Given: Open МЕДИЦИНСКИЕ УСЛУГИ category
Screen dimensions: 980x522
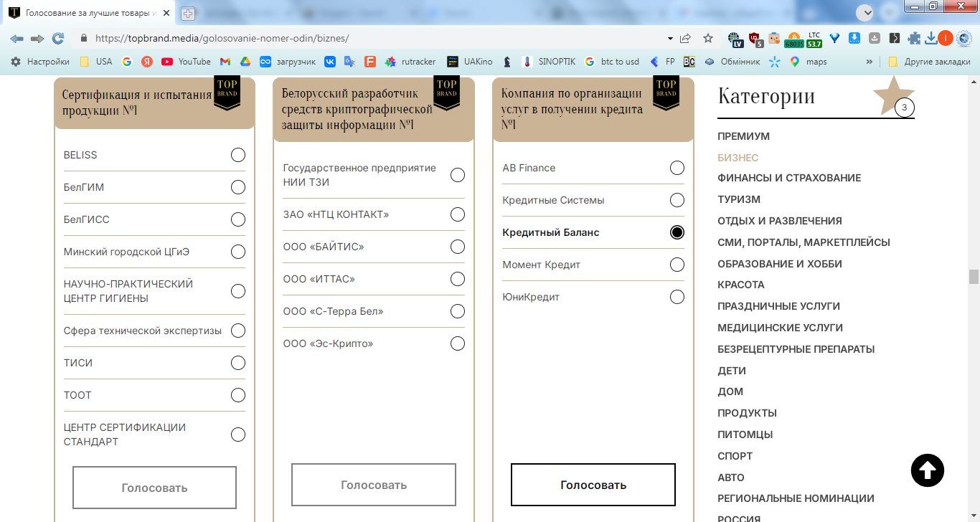Looking at the screenshot, I should click(780, 328).
